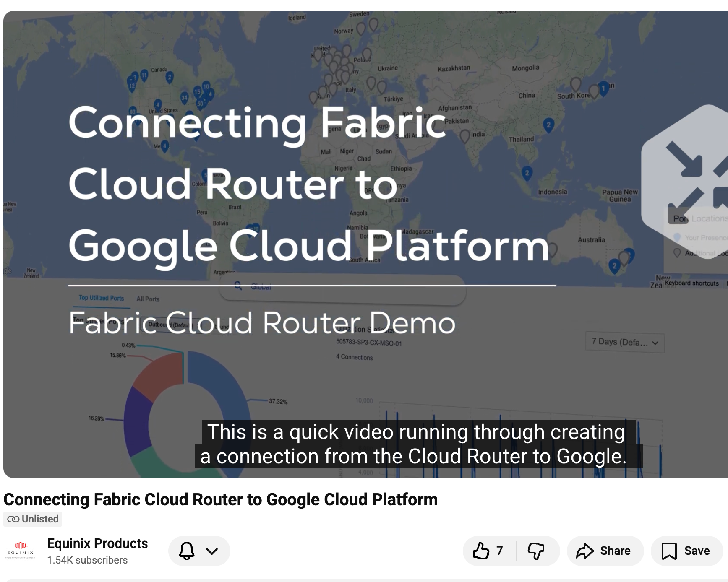Screen dimensions: 728x582
Task: Open the 7 Days time range dropdown
Action: point(625,342)
